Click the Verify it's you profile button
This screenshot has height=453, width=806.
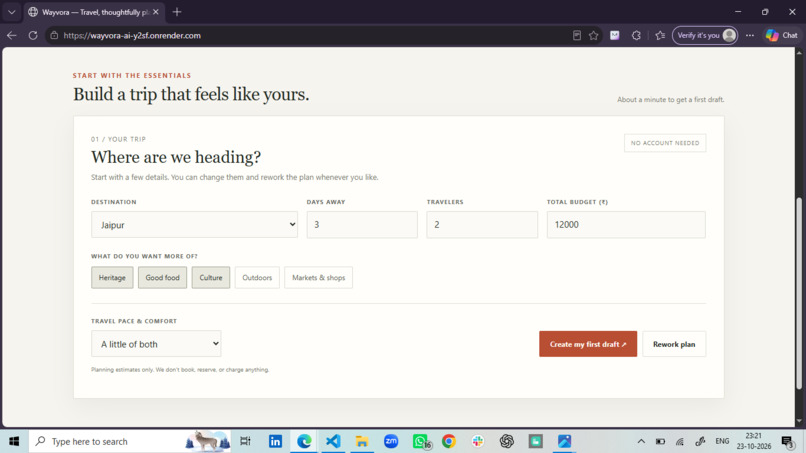705,35
